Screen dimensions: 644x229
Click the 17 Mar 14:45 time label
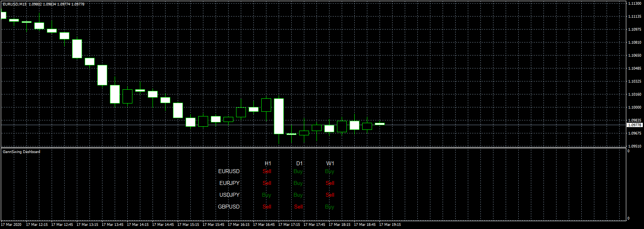[x=163, y=225]
